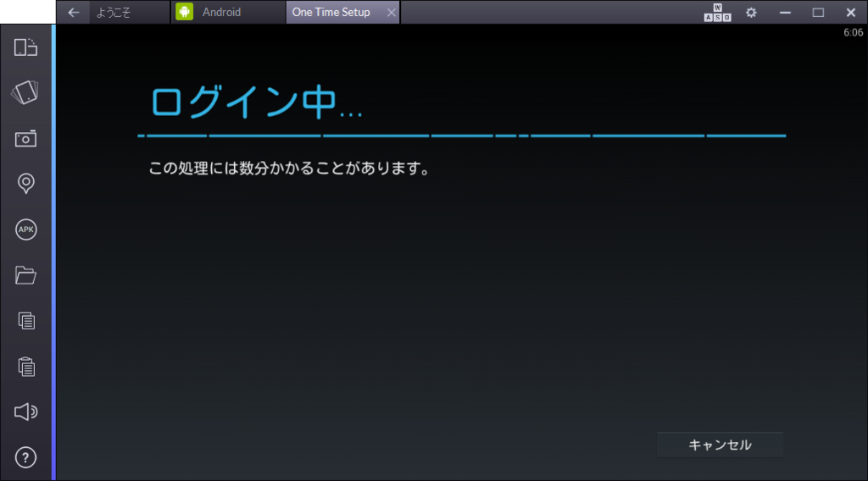Viewport: 868px width, 481px height.
Task: Click the Android robot icon on the tab
Action: [x=184, y=12]
